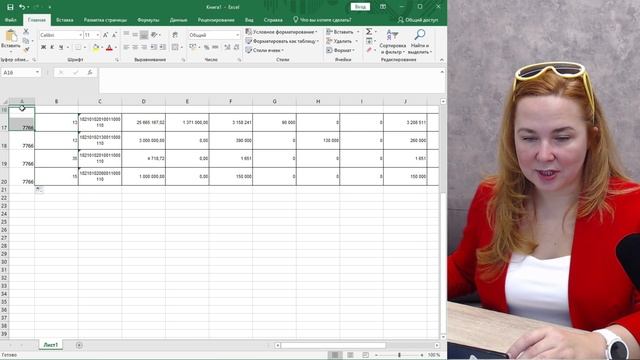Apply the red font color

tap(109, 48)
